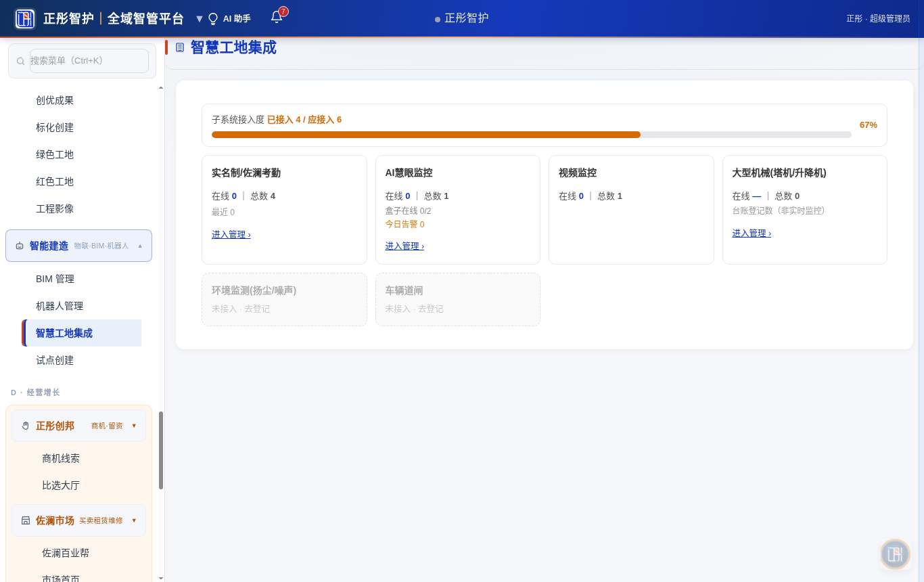
Task: Open 绿色工地 menu item
Action: point(55,154)
